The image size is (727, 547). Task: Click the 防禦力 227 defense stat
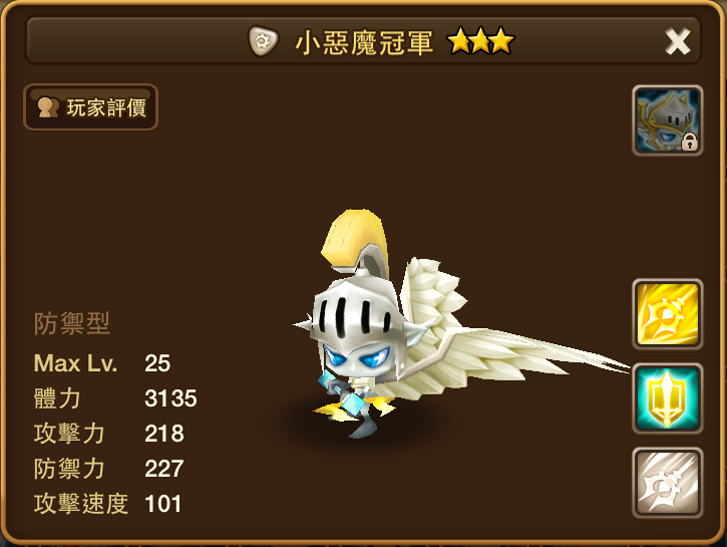[109, 469]
